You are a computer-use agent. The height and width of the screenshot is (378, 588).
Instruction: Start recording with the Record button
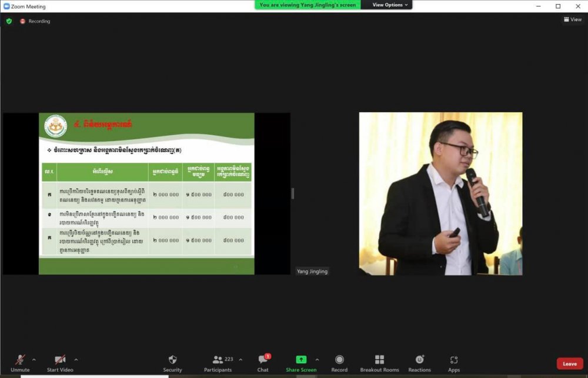(x=339, y=360)
